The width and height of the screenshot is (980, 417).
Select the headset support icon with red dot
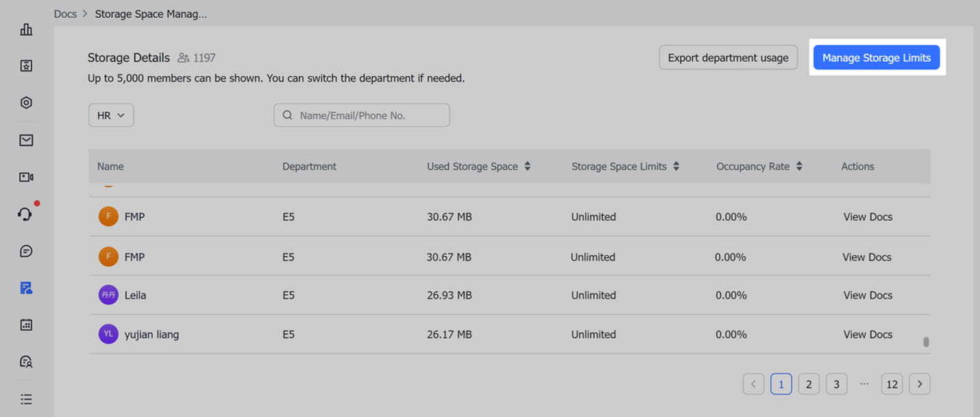pos(25,214)
